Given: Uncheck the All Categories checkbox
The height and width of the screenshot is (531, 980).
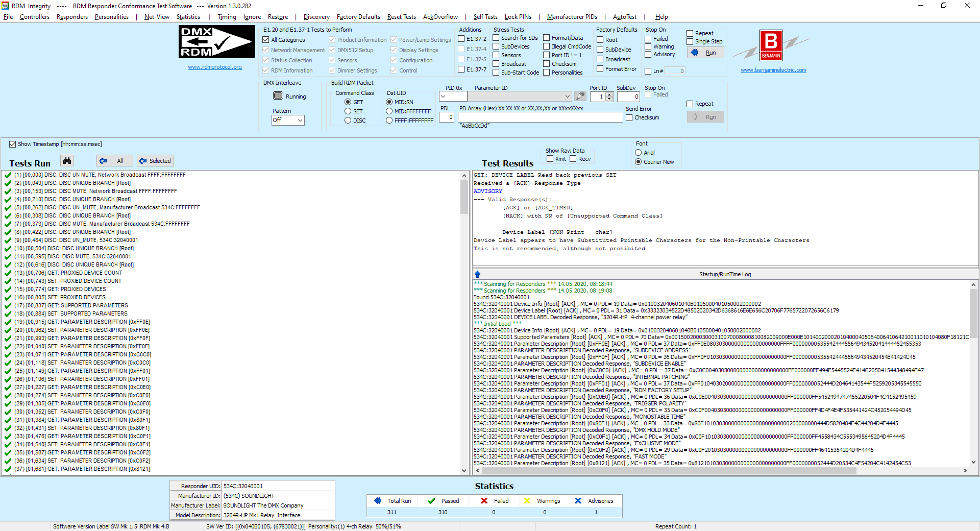Looking at the screenshot, I should [266, 40].
